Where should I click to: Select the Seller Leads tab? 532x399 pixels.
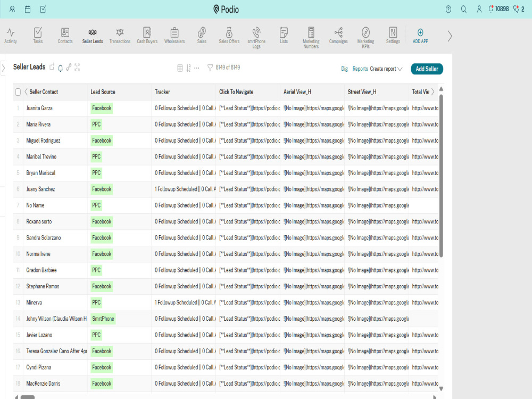tap(92, 36)
